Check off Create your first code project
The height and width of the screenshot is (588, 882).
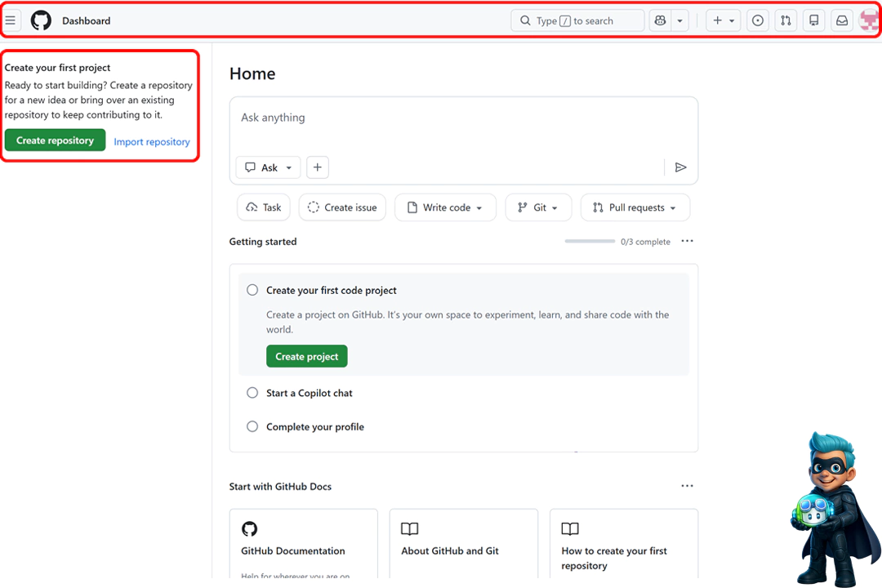[x=252, y=290]
